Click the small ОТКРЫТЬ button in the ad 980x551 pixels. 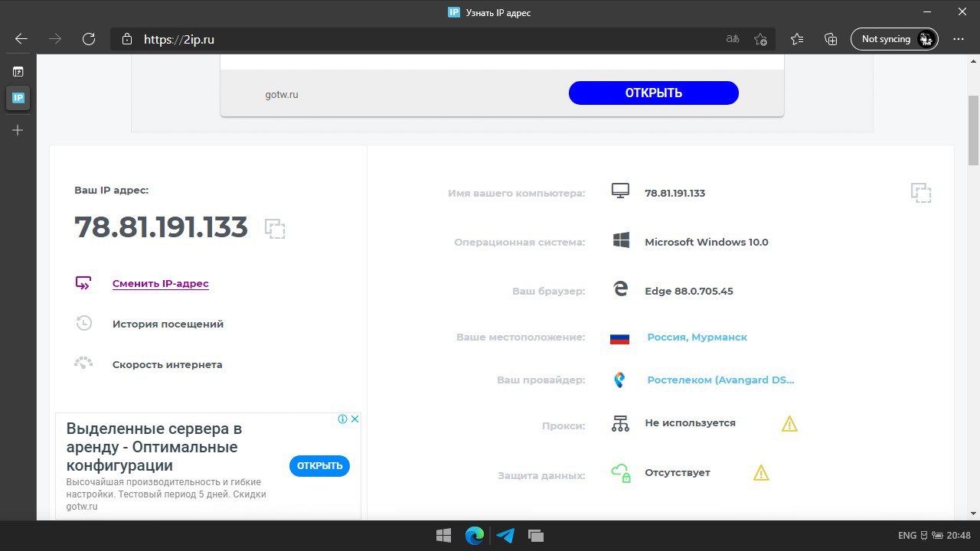[x=319, y=465]
